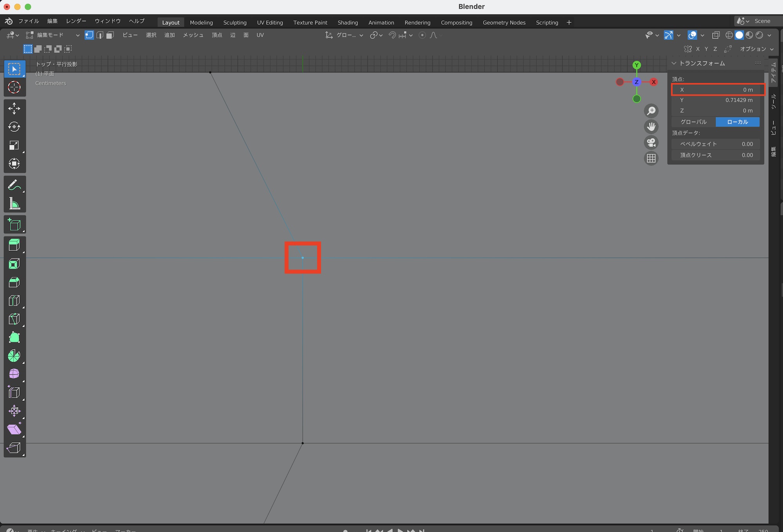Choose the Loop Cut tool
Viewport: 783px width, 532px height.
click(x=14, y=301)
